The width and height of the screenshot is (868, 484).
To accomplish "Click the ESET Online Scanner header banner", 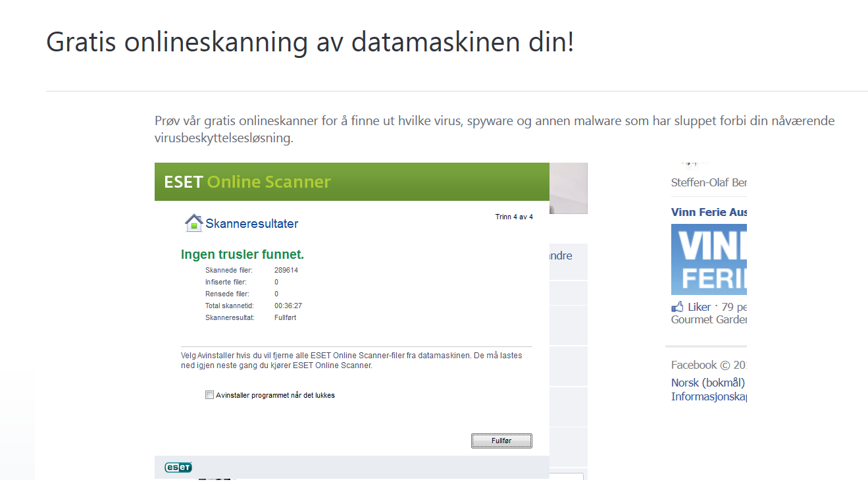I will tap(352, 182).
